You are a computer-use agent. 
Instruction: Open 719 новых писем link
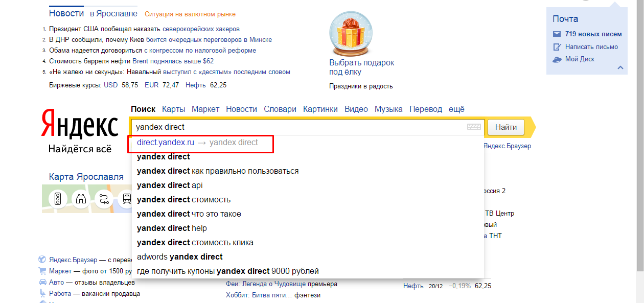pyautogui.click(x=593, y=34)
